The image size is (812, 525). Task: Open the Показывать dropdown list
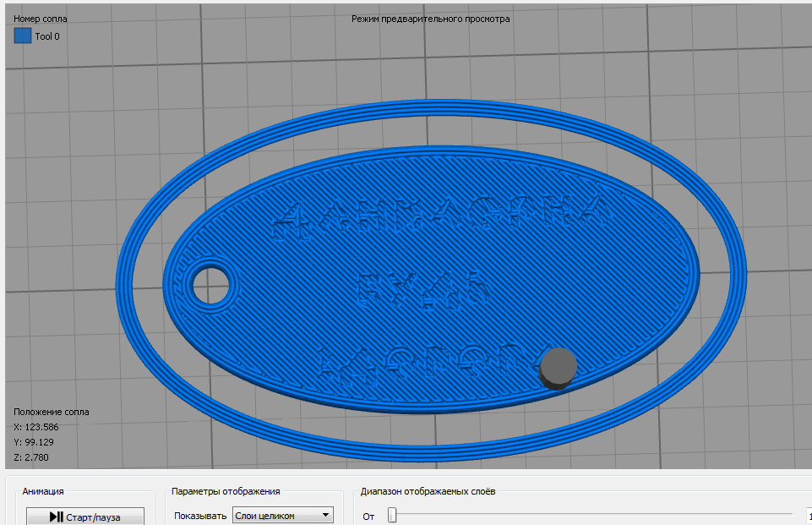coord(282,516)
